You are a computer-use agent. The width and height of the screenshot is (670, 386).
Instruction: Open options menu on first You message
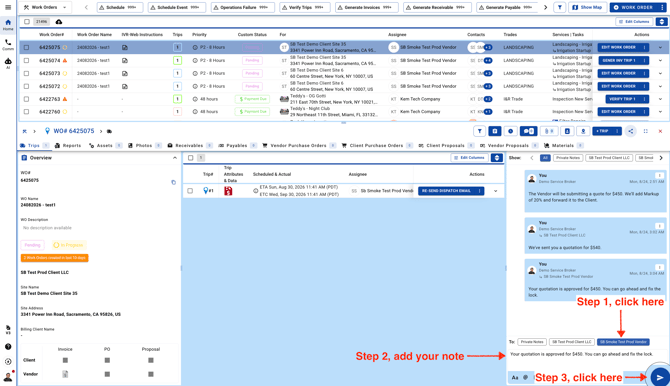click(x=659, y=176)
